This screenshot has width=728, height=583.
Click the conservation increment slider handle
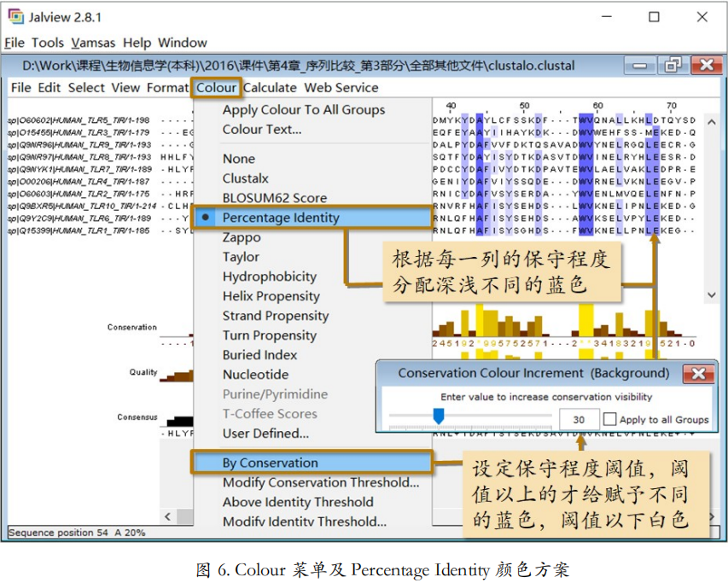(439, 416)
